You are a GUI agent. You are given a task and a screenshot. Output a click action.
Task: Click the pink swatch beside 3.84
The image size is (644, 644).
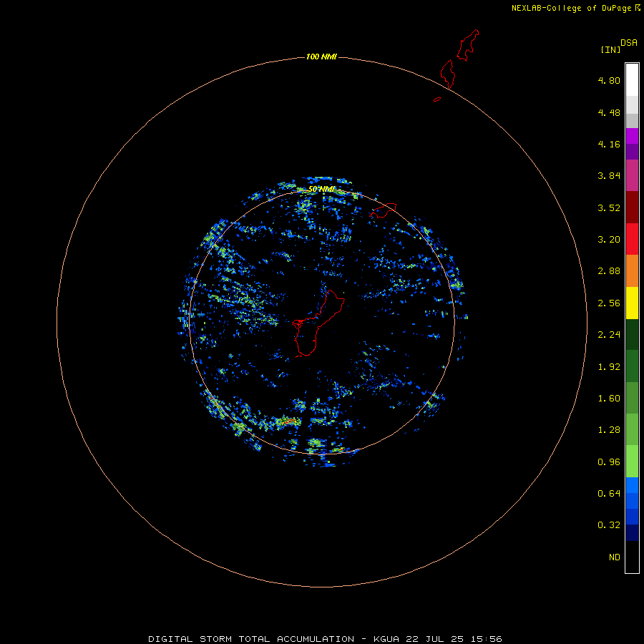pyautogui.click(x=632, y=175)
